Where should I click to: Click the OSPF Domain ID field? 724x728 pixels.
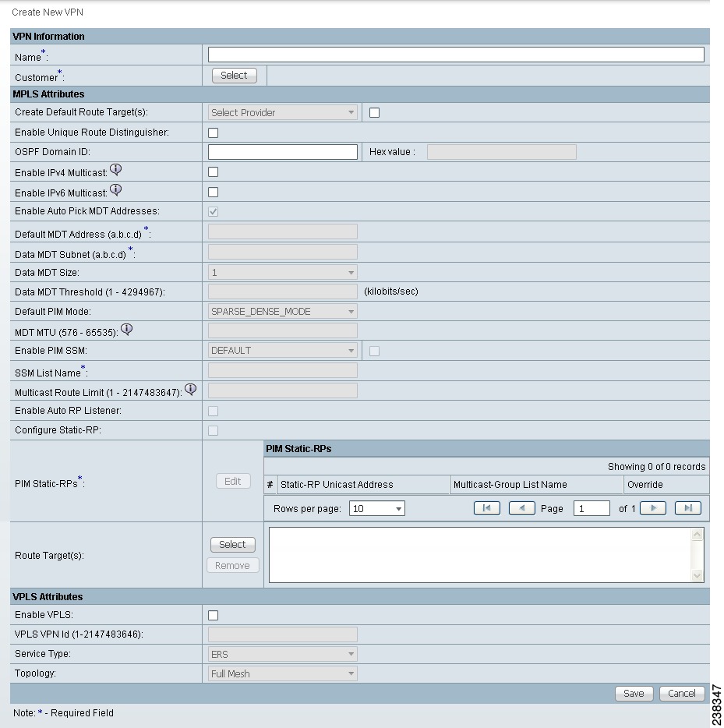click(283, 152)
